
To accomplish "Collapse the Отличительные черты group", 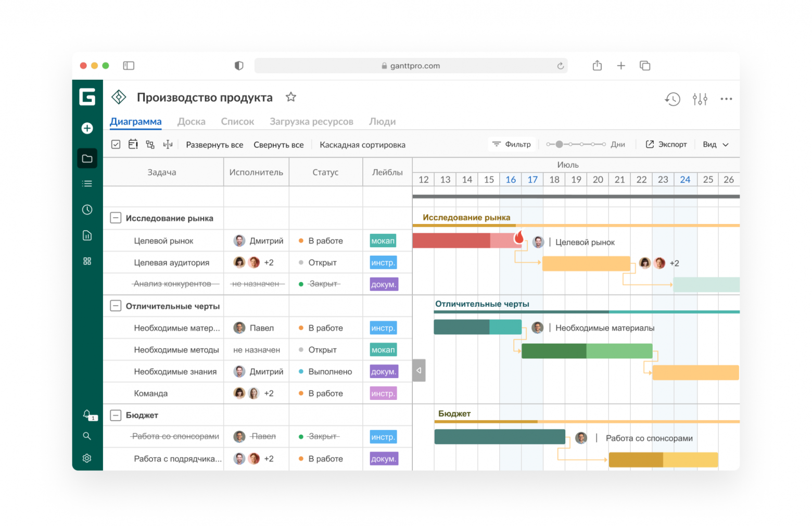I will click(x=116, y=306).
